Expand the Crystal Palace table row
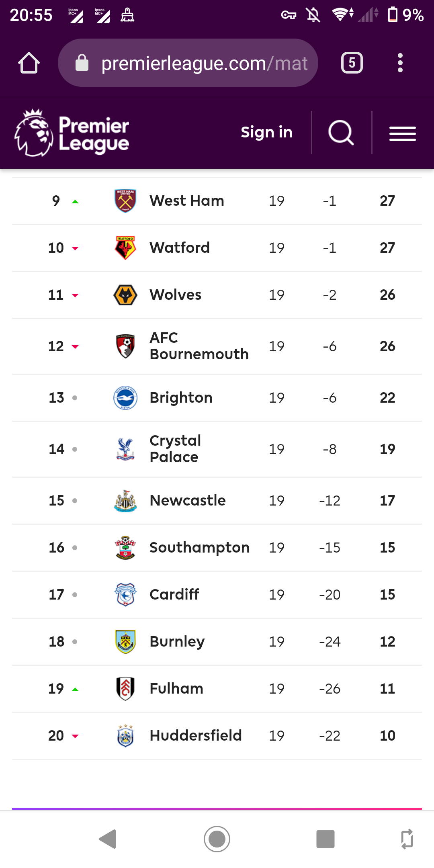This screenshot has height=868, width=434. pos(217,449)
